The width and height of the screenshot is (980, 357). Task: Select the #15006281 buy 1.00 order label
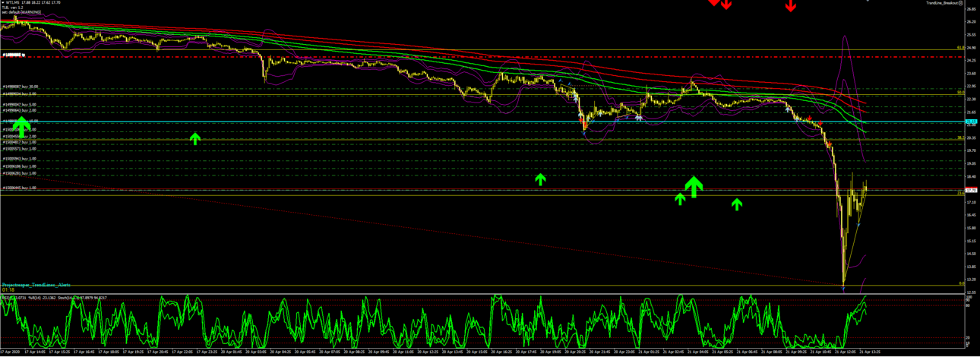pos(20,174)
